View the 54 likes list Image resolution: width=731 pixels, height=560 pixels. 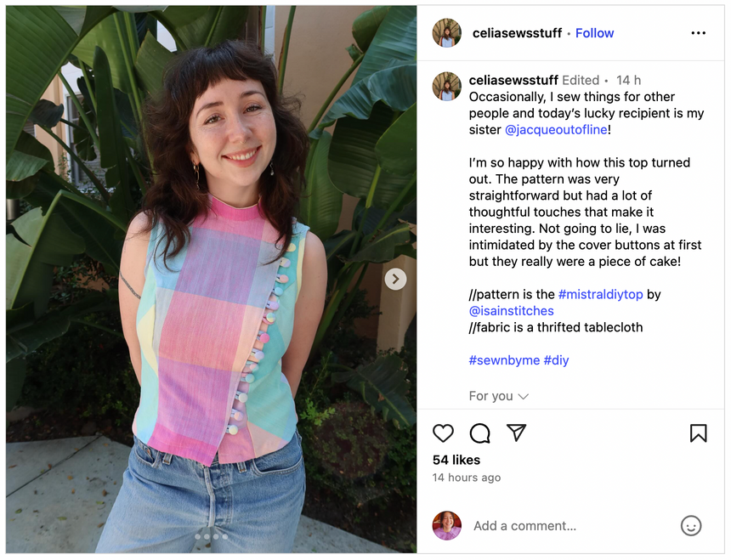[456, 460]
